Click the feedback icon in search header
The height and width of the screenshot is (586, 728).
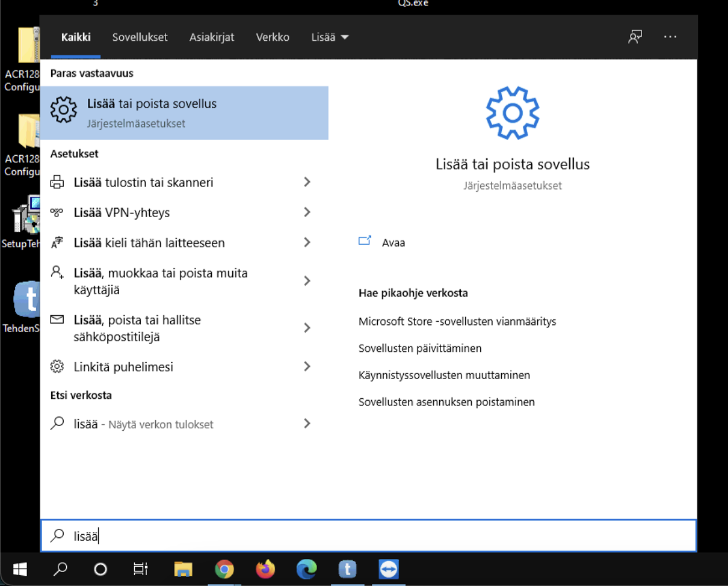point(635,37)
